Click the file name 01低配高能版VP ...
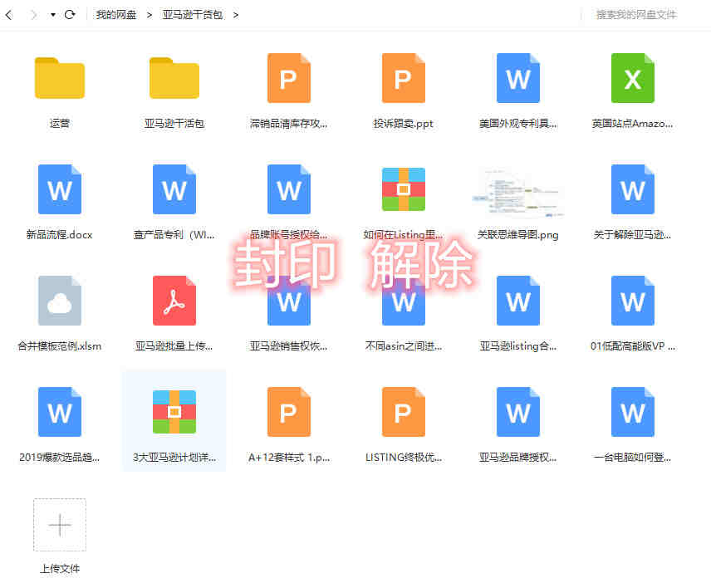This screenshot has width=711, height=588. click(633, 346)
